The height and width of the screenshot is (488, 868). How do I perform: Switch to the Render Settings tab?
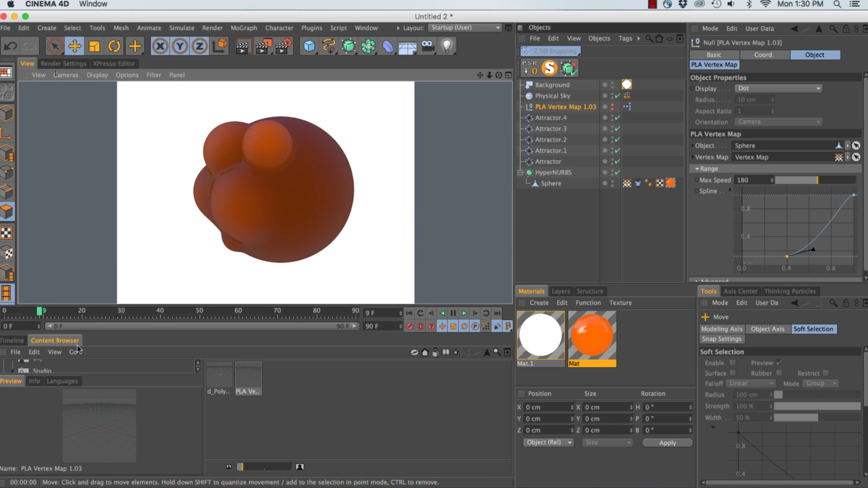coord(63,63)
